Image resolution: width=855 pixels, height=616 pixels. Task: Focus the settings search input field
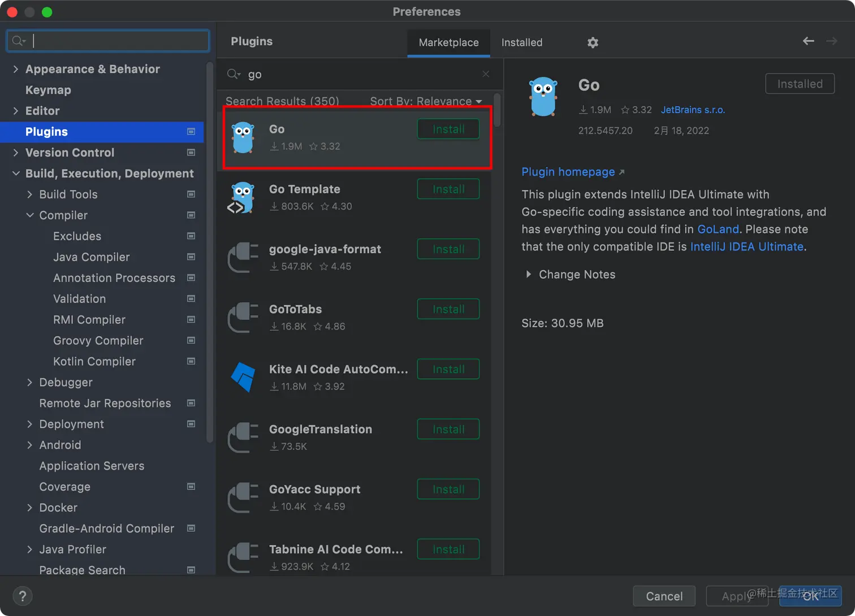coord(108,41)
